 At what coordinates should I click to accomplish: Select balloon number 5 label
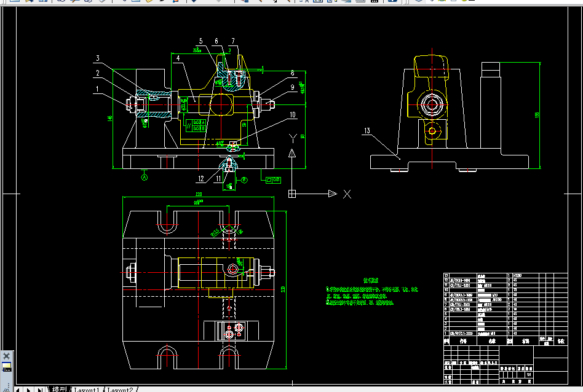[200, 41]
